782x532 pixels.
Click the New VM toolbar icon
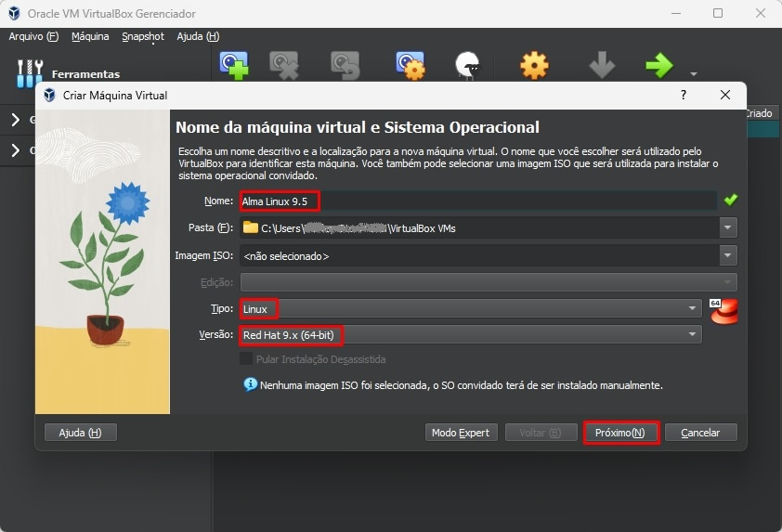tap(234, 65)
